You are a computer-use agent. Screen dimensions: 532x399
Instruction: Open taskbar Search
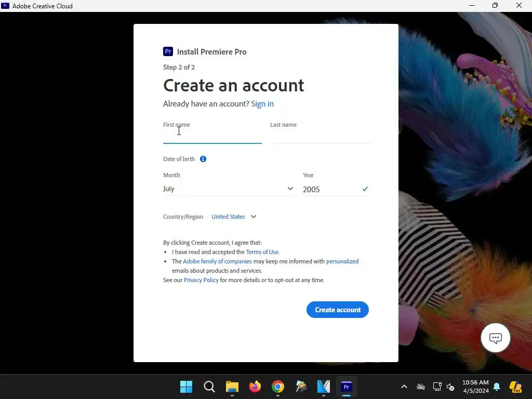[x=209, y=387]
